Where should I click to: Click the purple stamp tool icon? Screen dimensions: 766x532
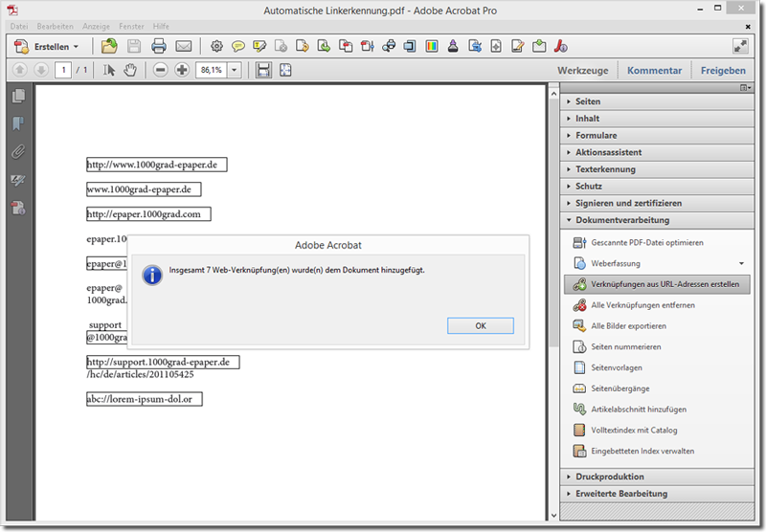pos(453,46)
